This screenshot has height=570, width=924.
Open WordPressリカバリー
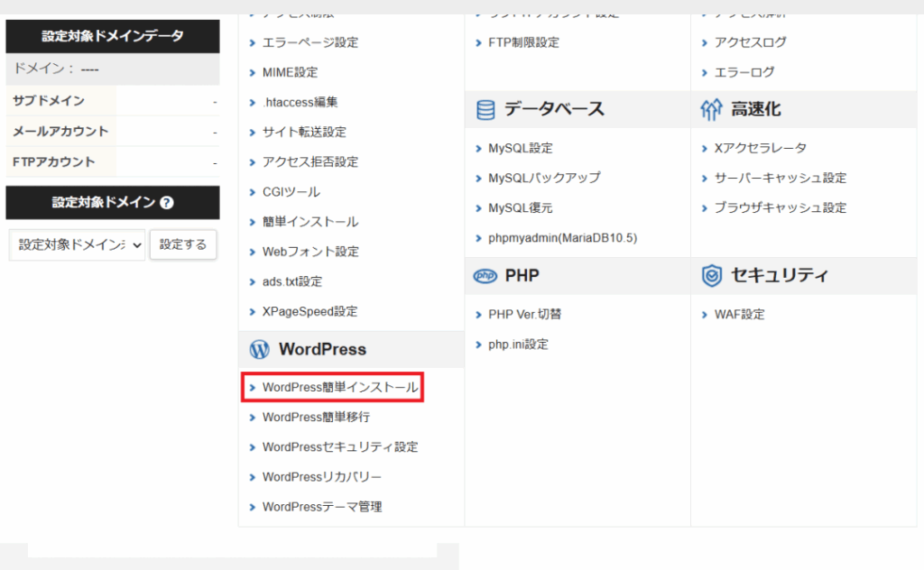pos(322,477)
